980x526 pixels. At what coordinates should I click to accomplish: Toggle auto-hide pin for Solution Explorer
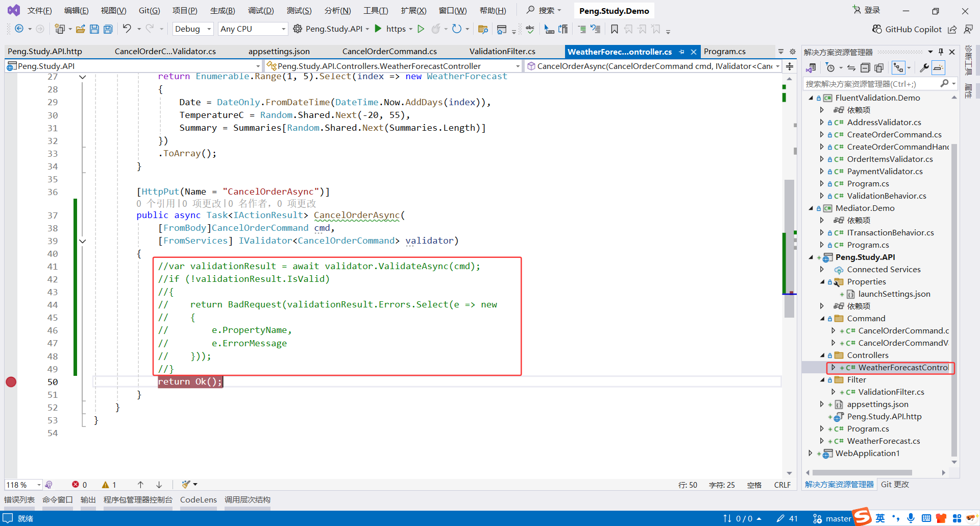(x=941, y=52)
